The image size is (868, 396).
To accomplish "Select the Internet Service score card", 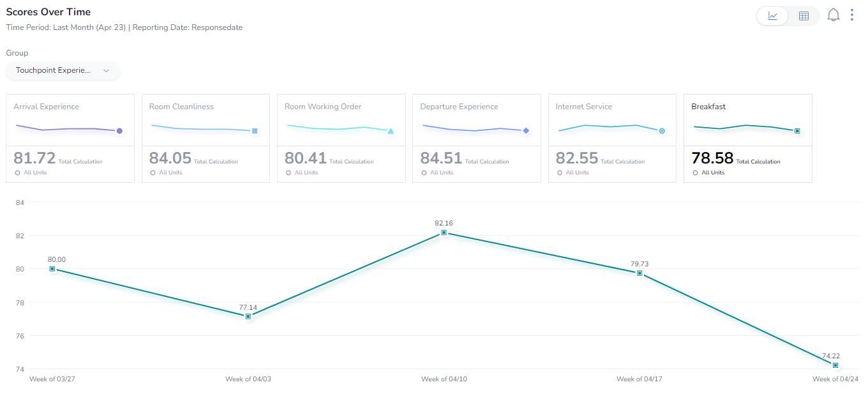I will tap(612, 138).
